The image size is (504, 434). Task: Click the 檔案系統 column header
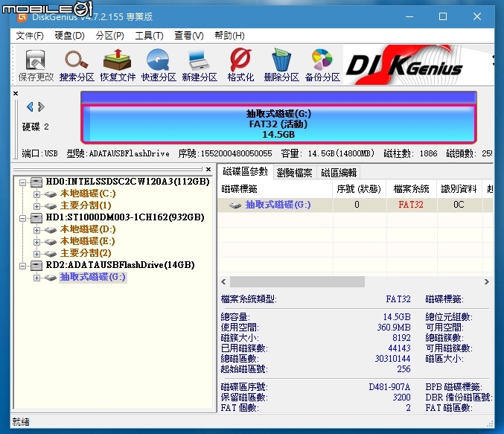coord(411,189)
